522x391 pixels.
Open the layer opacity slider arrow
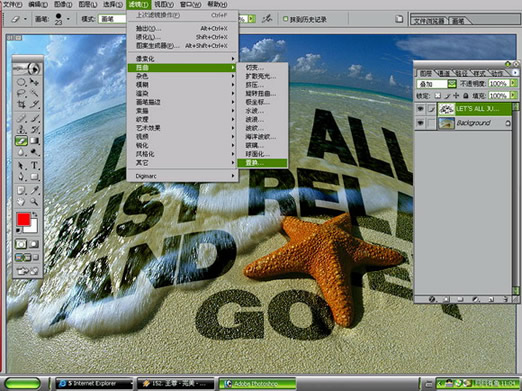(x=513, y=83)
